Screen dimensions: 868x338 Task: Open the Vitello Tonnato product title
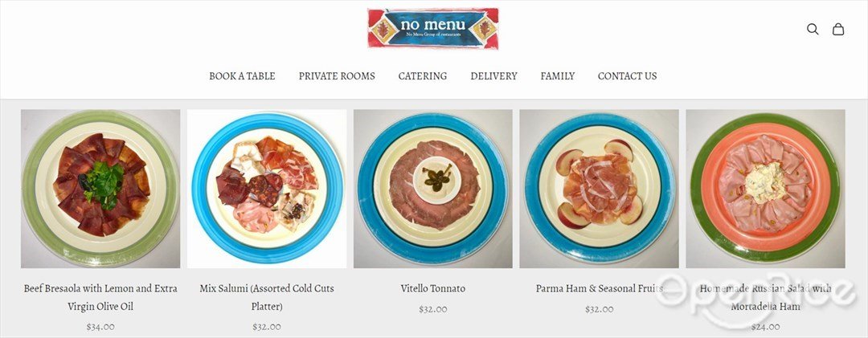[x=433, y=288]
